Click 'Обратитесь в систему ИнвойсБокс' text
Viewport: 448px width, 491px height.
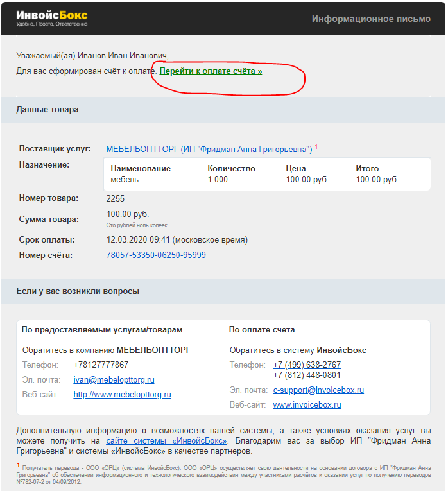(298, 350)
